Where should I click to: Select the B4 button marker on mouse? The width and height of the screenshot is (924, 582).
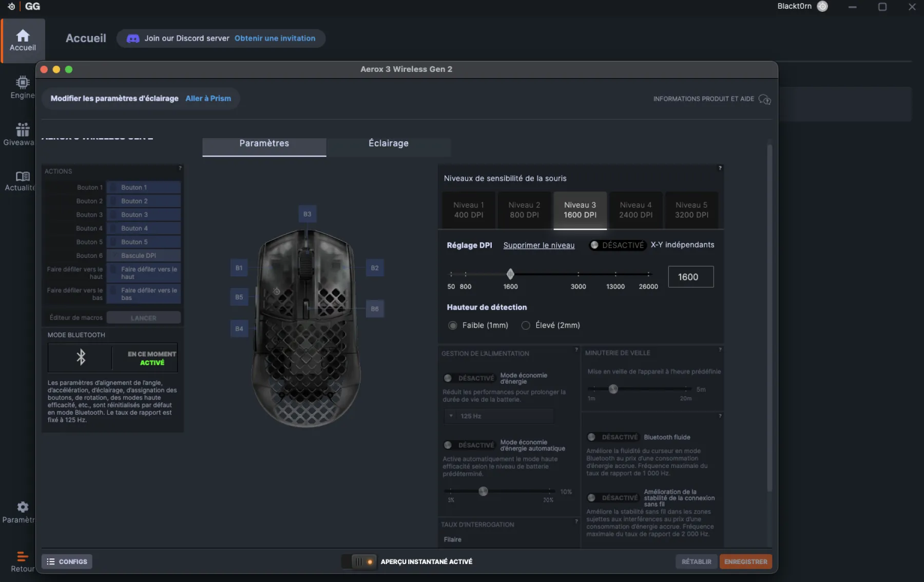point(239,328)
